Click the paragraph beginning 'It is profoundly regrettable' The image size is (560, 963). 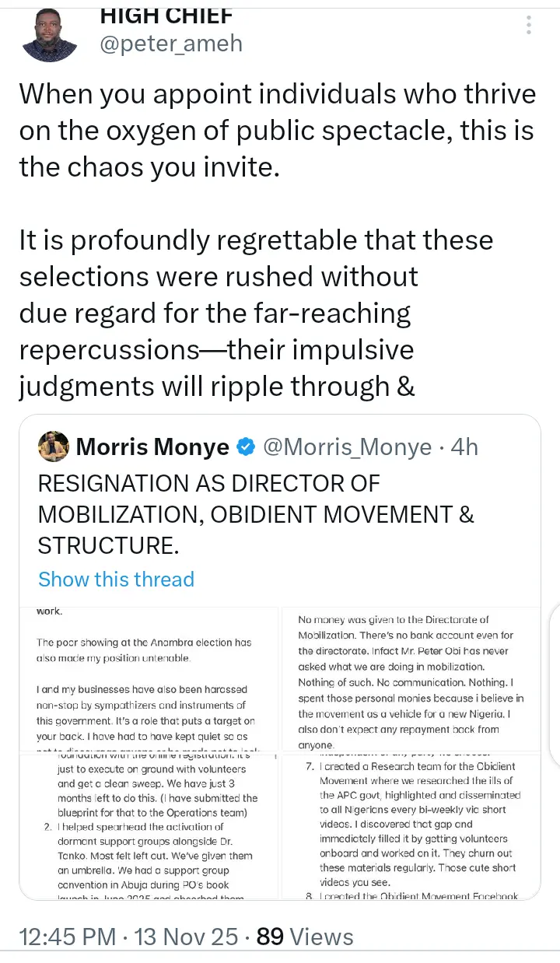point(257,313)
